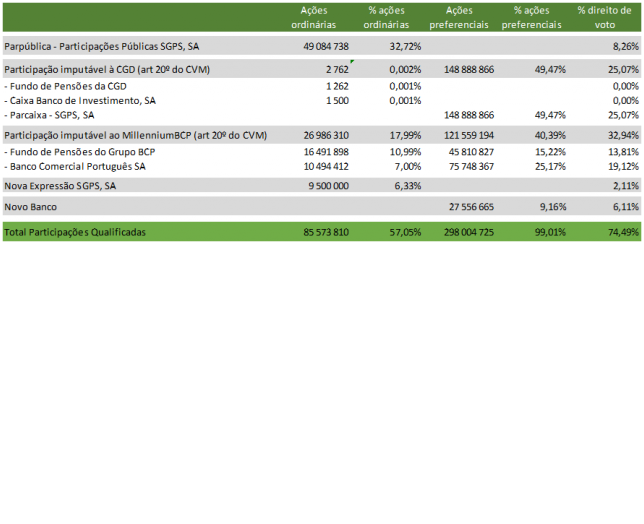This screenshot has width=644, height=524.
Task: Click the 0,002% cell
Action: pos(405,69)
